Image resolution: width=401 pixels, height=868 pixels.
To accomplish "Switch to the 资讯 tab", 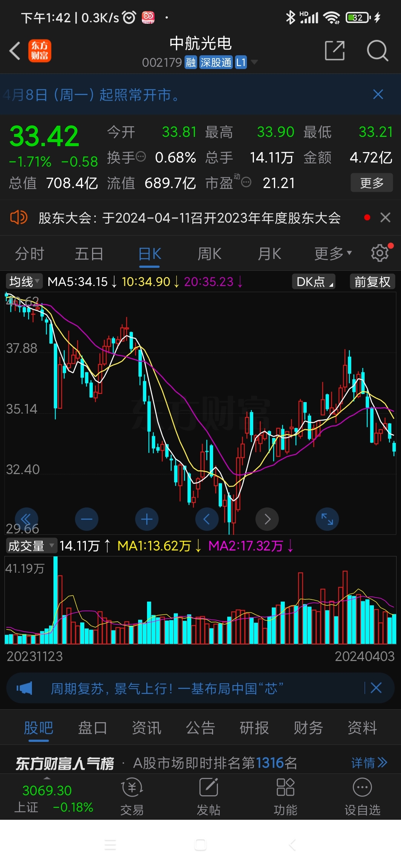I will click(147, 728).
